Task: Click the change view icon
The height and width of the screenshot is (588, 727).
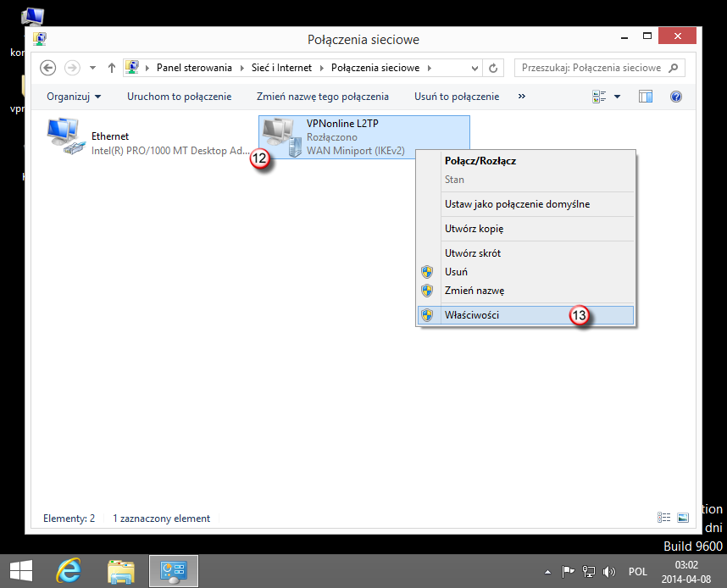Action: point(599,97)
